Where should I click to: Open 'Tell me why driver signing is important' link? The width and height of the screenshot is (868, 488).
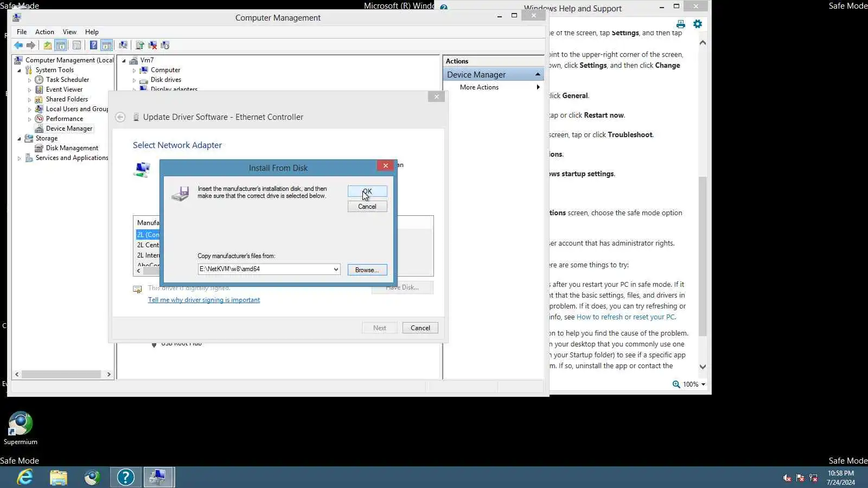(204, 300)
